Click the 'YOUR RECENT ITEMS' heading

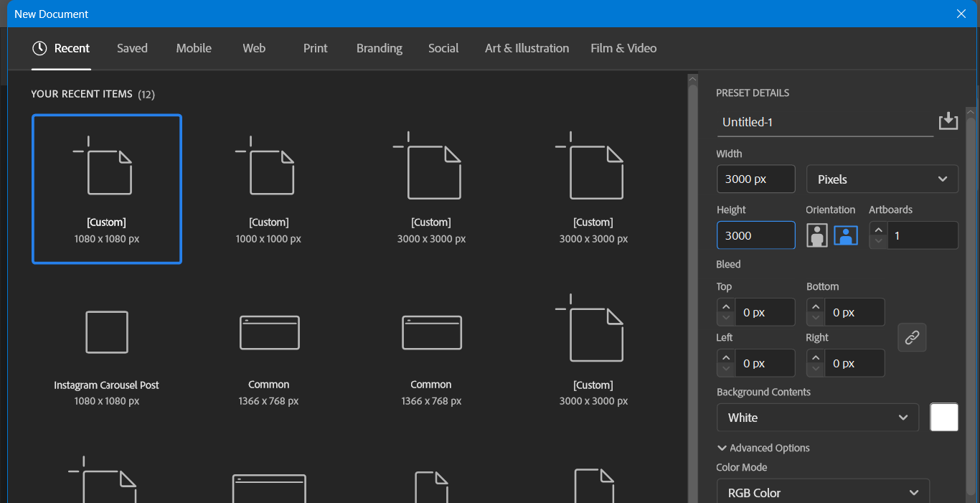tap(82, 94)
